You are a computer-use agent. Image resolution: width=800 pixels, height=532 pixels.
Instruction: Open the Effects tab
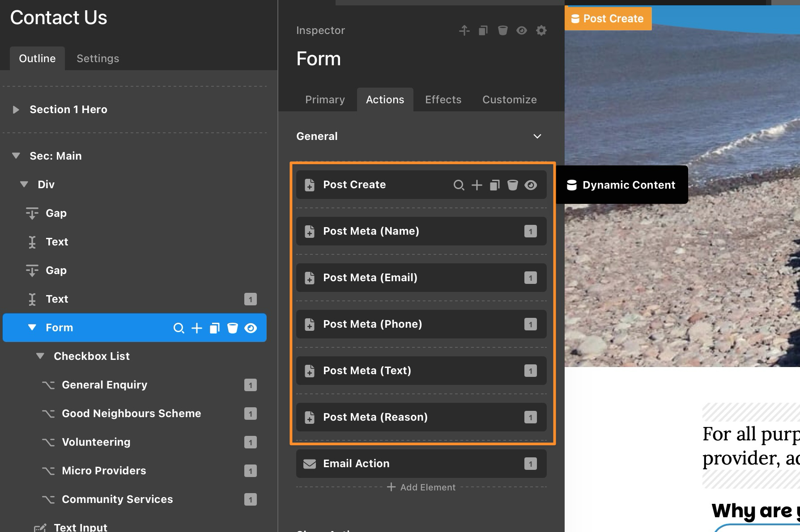(x=443, y=100)
